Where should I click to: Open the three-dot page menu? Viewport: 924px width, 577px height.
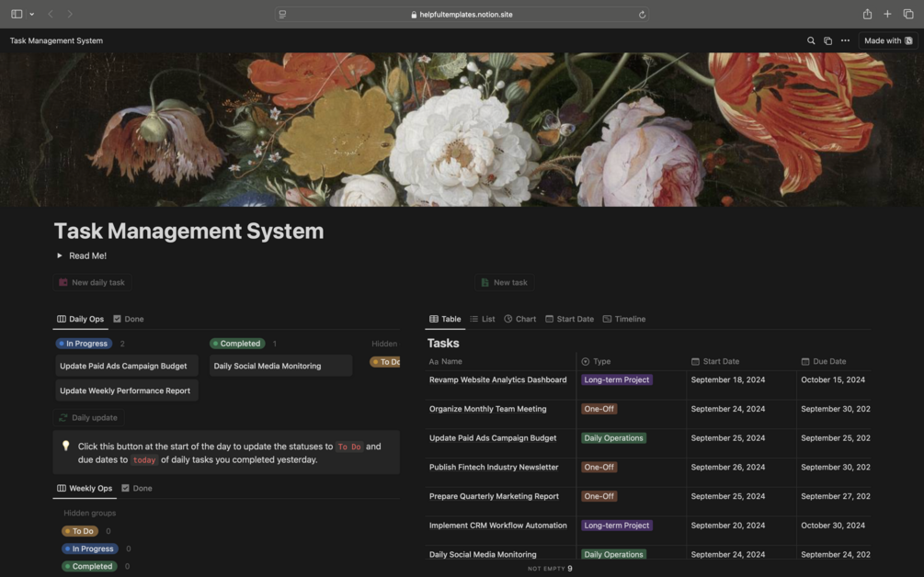click(x=845, y=40)
